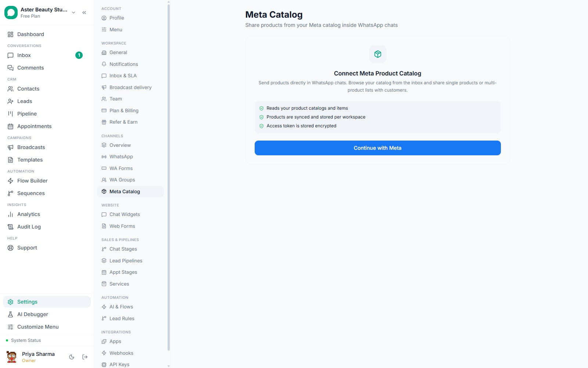Open Notifications settings
Viewport: 588px width, 368px height.
[x=130, y=64]
